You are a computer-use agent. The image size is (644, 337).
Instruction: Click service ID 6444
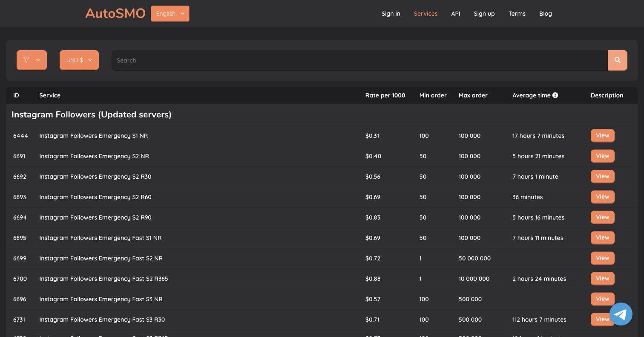pos(20,136)
